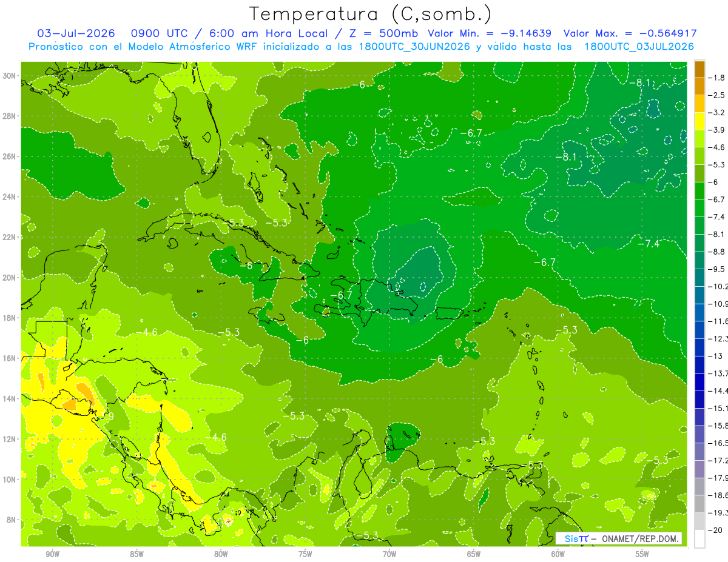The image size is (728, 562).
Task: Click the "SisTT - ONAMET/REP.DOM." credit label
Action: (x=618, y=538)
